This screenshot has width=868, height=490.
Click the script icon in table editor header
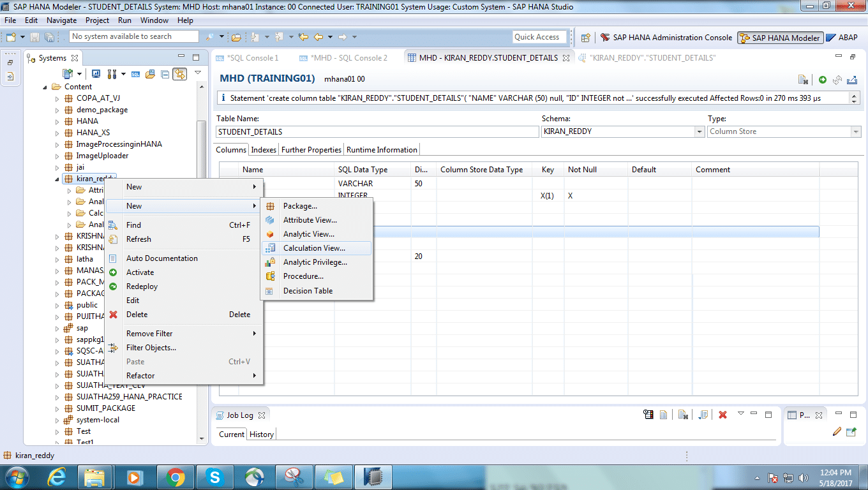point(803,80)
